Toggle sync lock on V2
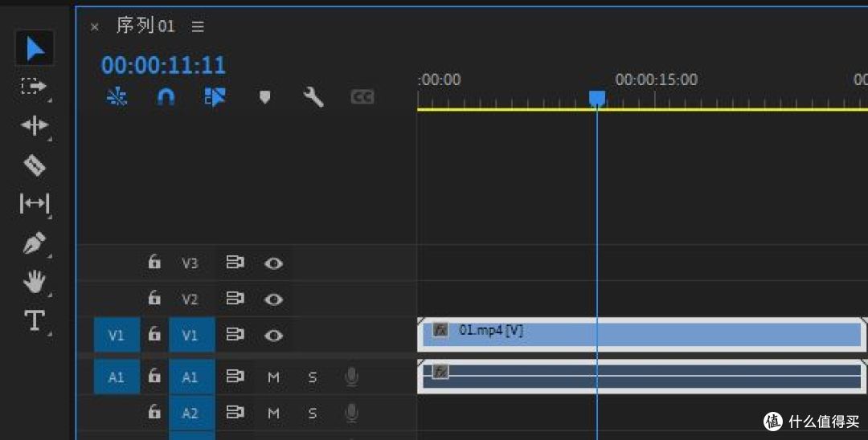 tap(235, 299)
